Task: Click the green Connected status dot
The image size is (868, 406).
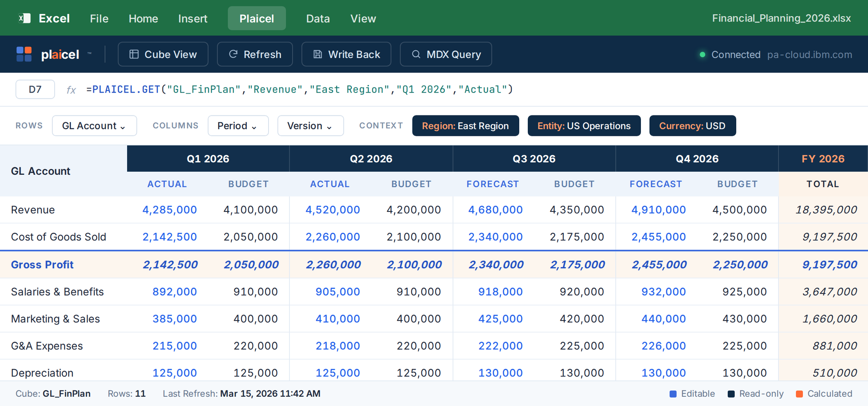Action: click(702, 55)
